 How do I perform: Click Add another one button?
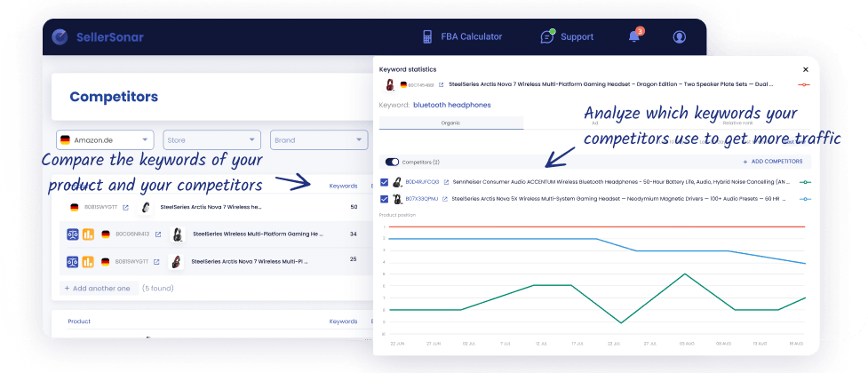pyautogui.click(x=98, y=288)
